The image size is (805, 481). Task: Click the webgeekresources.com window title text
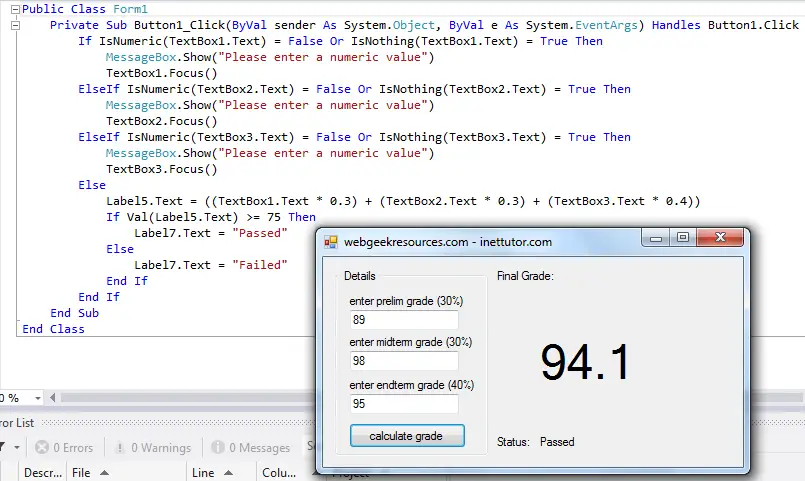point(448,242)
